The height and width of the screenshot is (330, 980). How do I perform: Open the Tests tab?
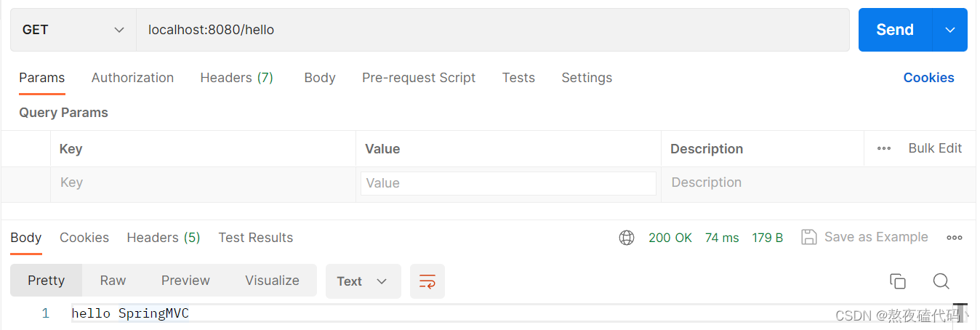pos(518,78)
